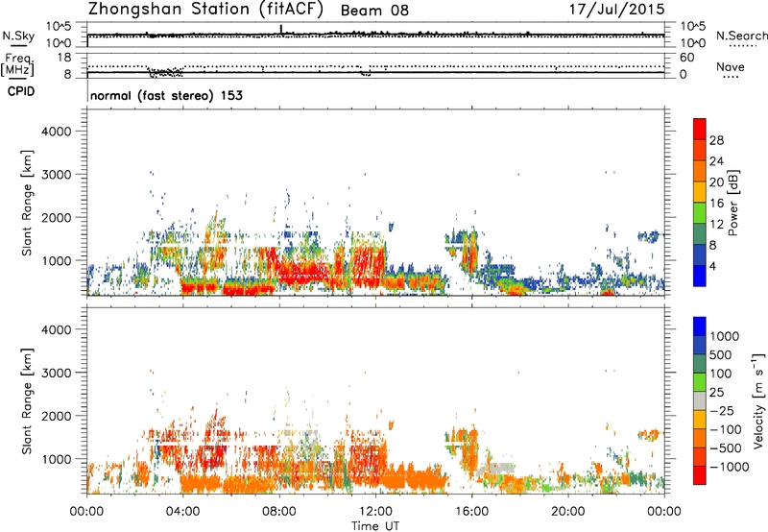Click the 'CPID' label
Screen dimensions: 768x532
pos(21,91)
